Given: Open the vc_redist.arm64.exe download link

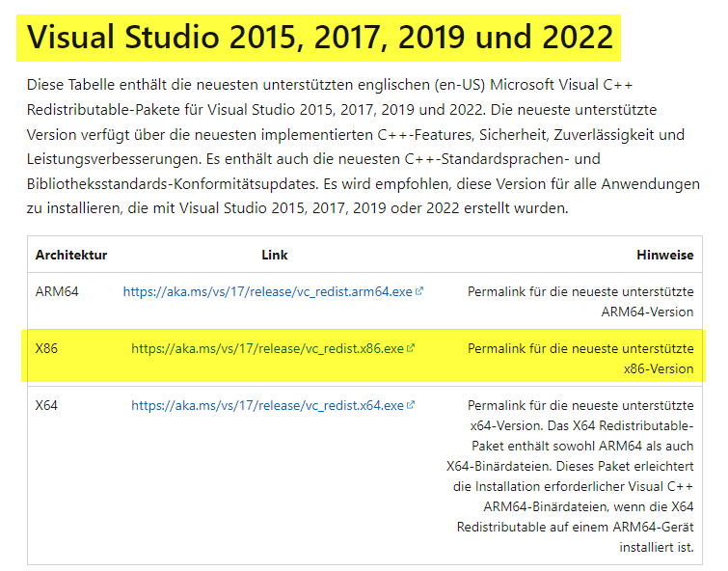Looking at the screenshot, I should click(x=268, y=291).
